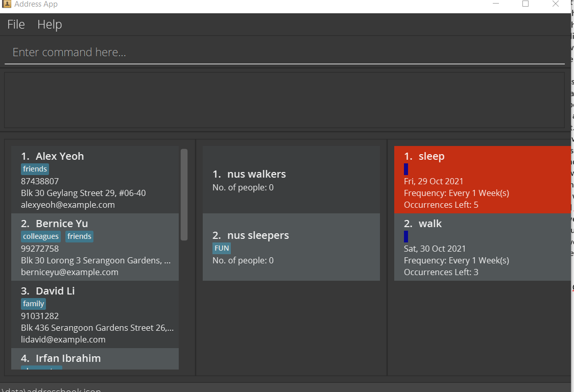Click the blue marker under walk event
574x392 pixels.
pyautogui.click(x=406, y=236)
